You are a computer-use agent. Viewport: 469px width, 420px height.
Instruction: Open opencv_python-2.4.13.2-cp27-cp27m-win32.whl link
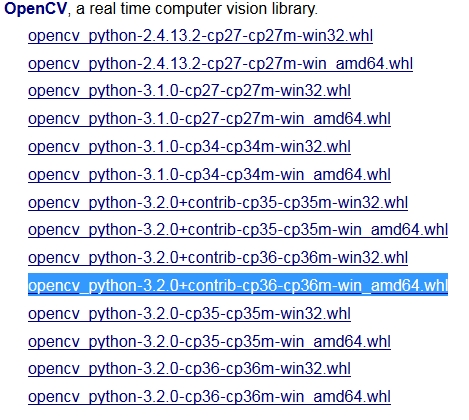200,36
